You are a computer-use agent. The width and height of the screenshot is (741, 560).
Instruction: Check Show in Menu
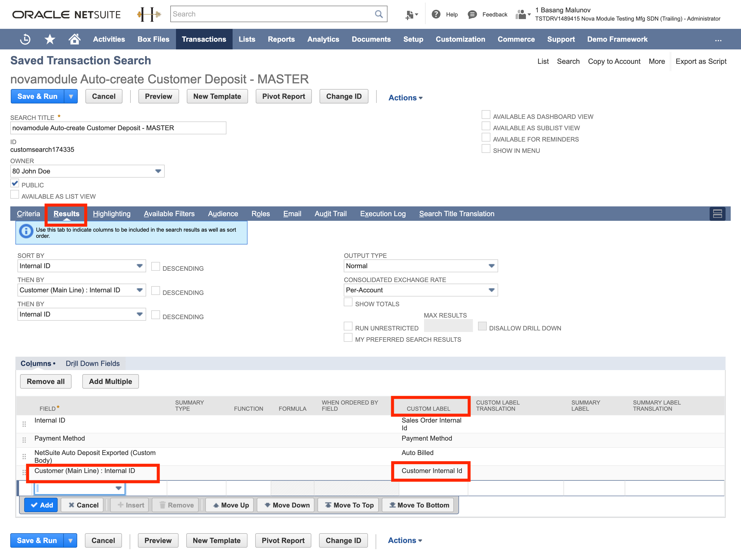tap(486, 149)
